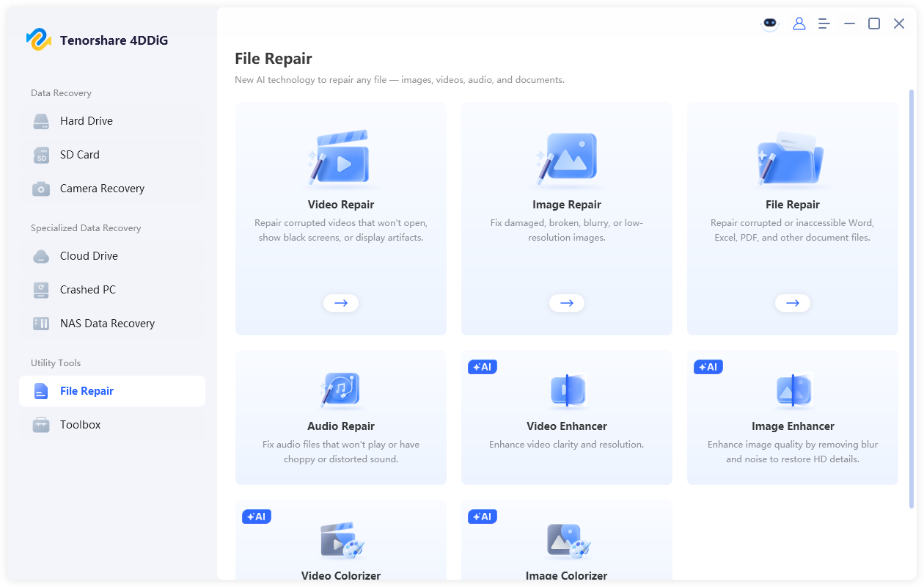Screen dimensions: 924x587
Task: Click the File Repair folder icon
Action: point(791,158)
